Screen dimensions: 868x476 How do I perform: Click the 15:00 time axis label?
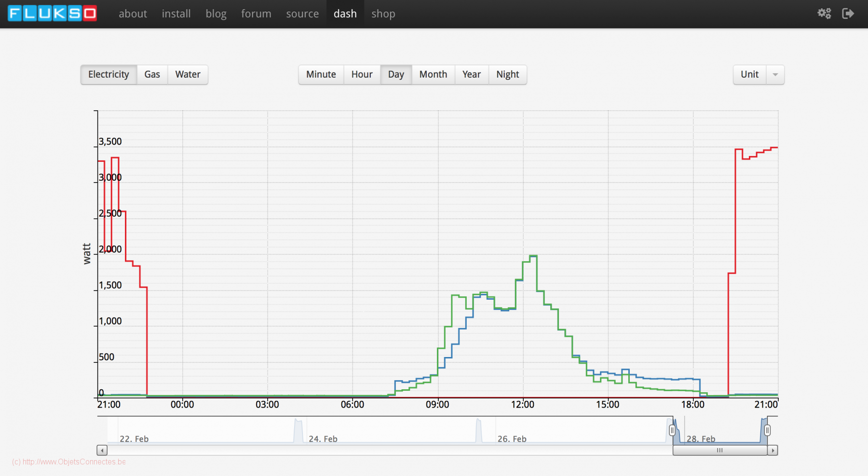click(x=608, y=405)
